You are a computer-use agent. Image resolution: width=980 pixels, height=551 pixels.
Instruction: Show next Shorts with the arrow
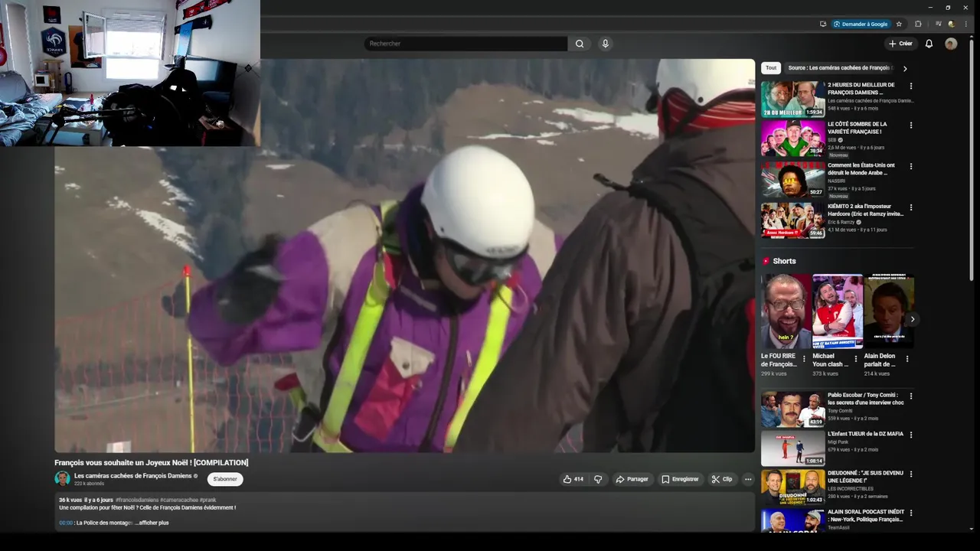[912, 319]
